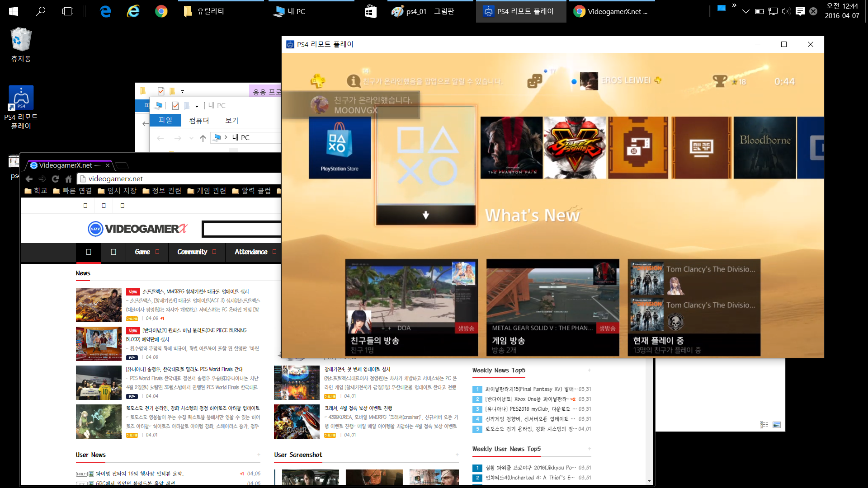Open the Final Fantasy XV Top5 news link
868x488 pixels.
(529, 389)
